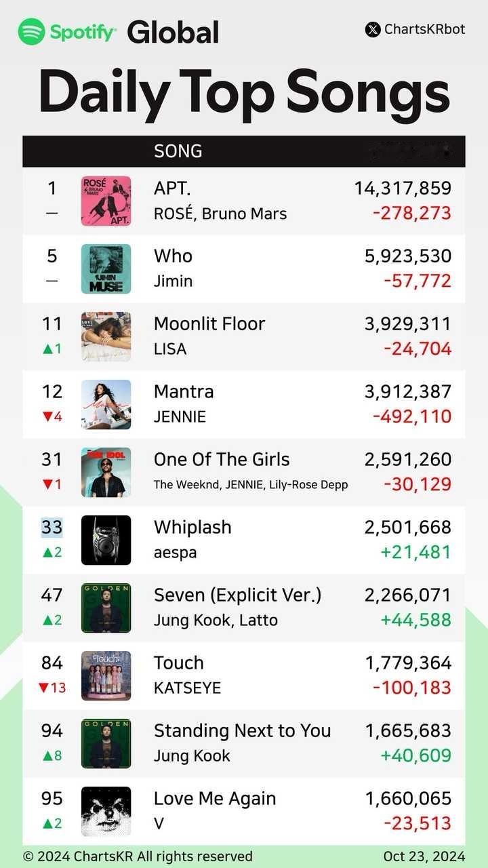Click the highlighted rank number 33

coord(52,527)
